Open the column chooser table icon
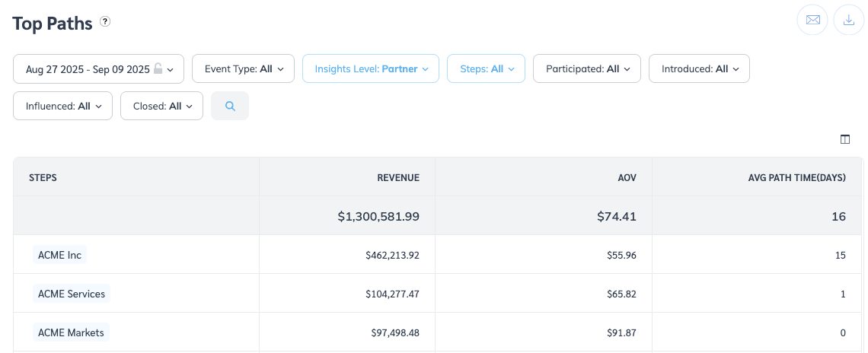This screenshot has width=868, height=353. [x=845, y=139]
